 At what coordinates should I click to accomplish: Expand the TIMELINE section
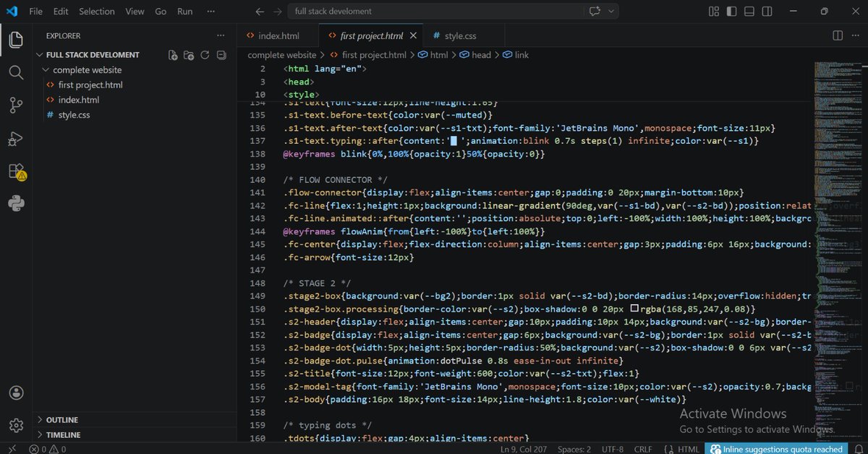pos(63,435)
